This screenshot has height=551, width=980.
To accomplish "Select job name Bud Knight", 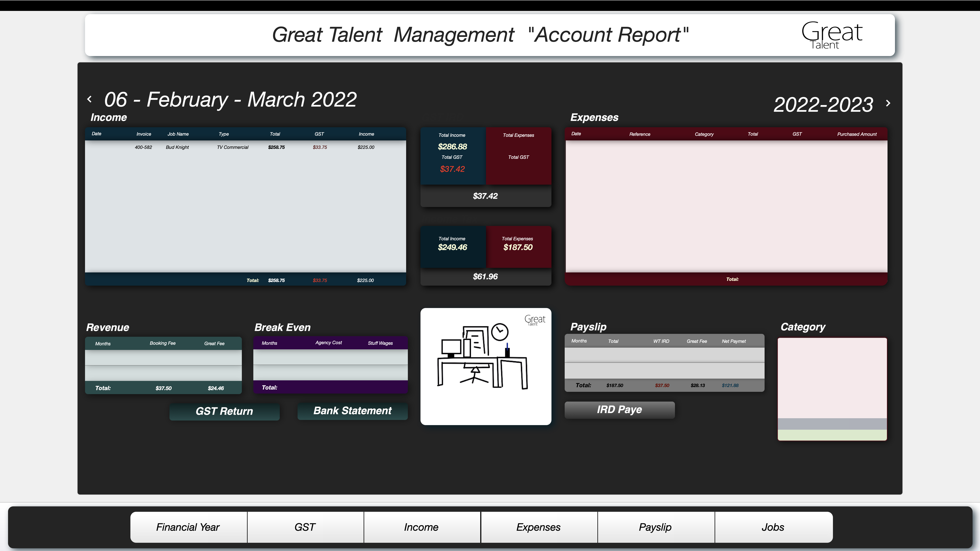I will click(177, 148).
